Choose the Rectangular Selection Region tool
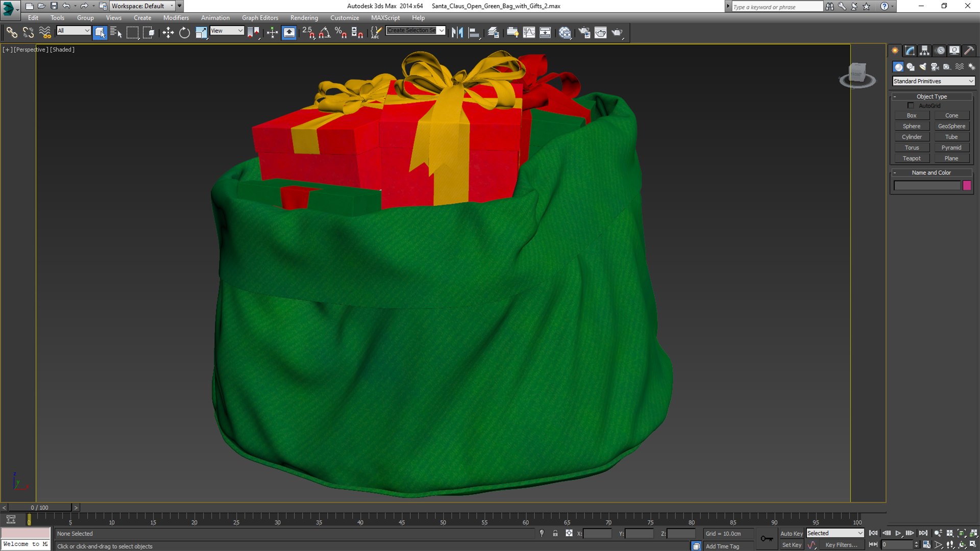This screenshot has height=551, width=980. coord(133,33)
